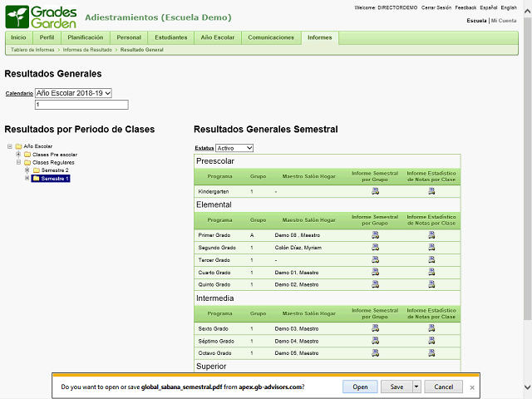
Task: Expand the Semestre 2 tree node
Action: [27, 170]
